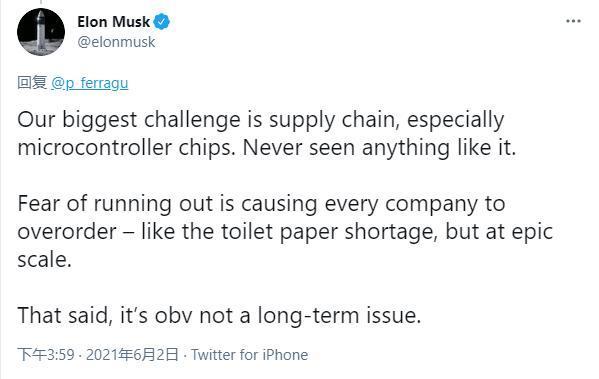This screenshot has width=599, height=379.
Task: Click the line starting with microcontroller chips
Action: [x=267, y=148]
